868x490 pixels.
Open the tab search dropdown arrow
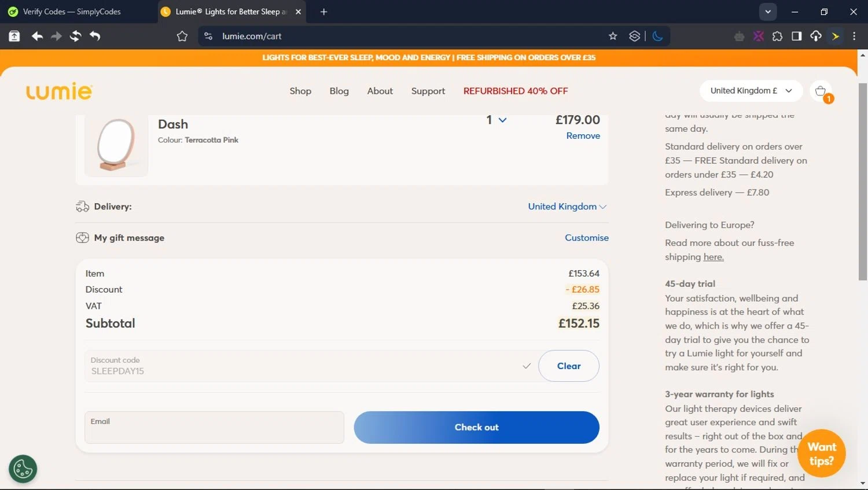768,12
